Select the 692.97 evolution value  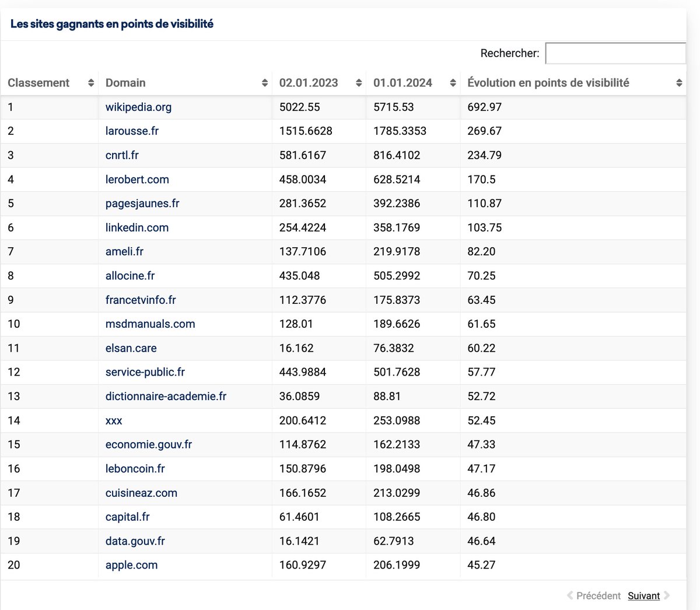pyautogui.click(x=485, y=107)
